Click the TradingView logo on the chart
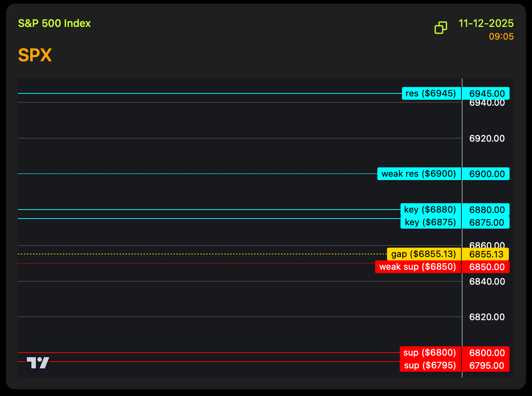The width and height of the screenshot is (532, 396). 38,362
